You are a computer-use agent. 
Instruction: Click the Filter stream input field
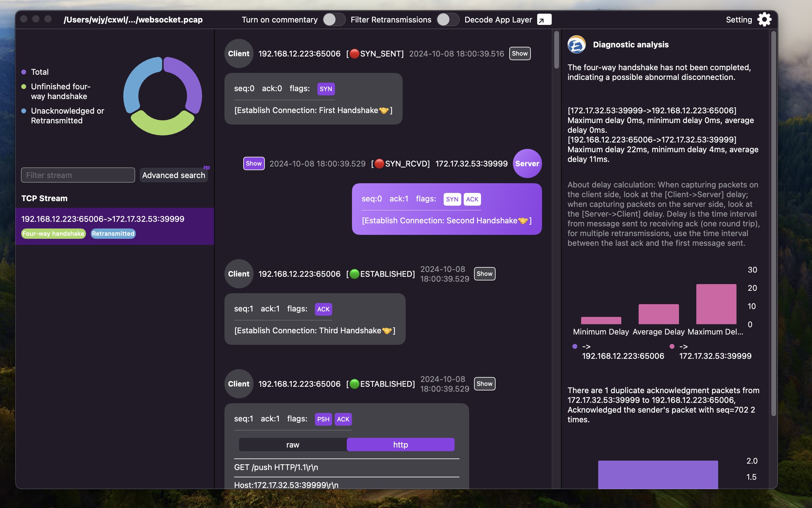(x=77, y=174)
